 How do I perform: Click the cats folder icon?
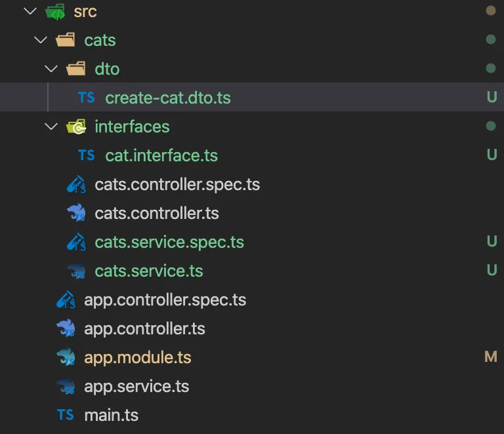coord(65,40)
